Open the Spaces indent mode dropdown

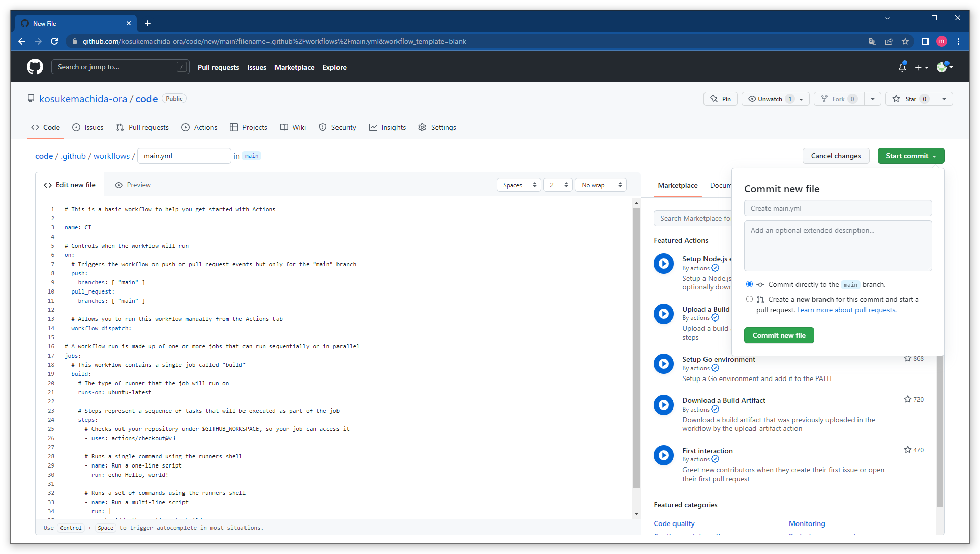pos(519,185)
